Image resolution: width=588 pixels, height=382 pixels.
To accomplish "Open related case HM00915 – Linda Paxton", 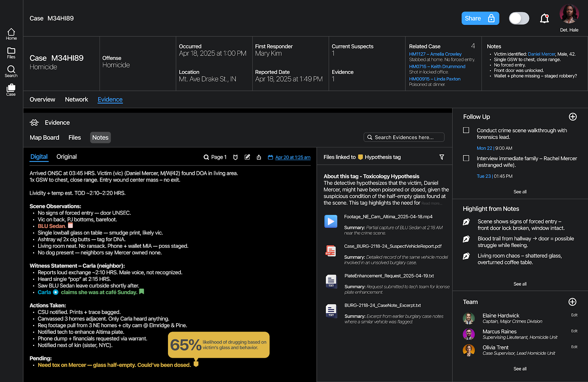I will click(435, 79).
